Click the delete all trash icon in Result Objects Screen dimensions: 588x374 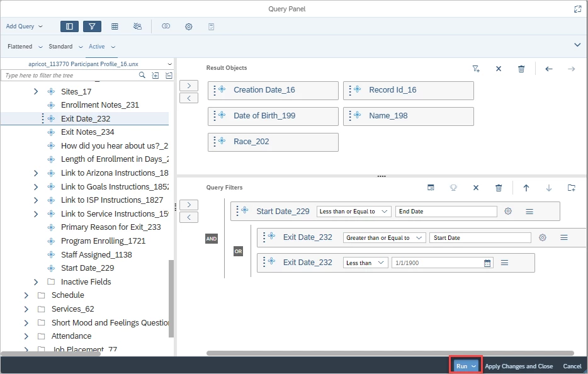point(521,69)
